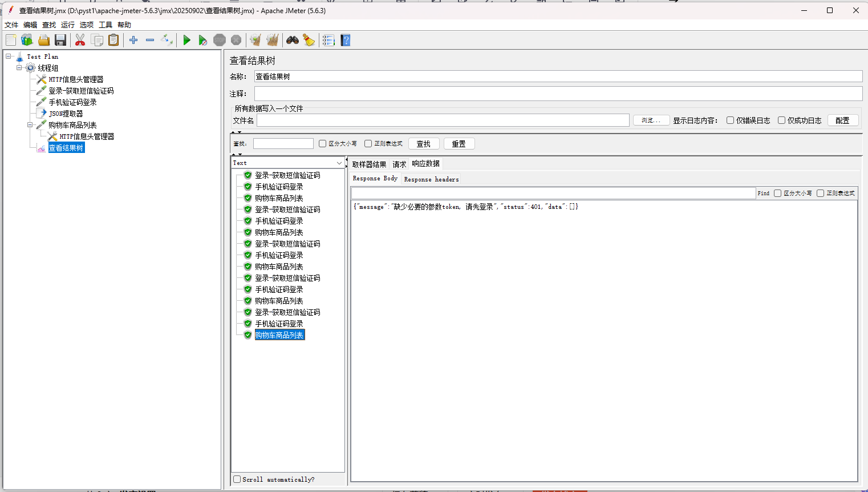This screenshot has width=868, height=492.
Task: Collapse the 购物车商品列表 sampler node
Action: [30, 125]
